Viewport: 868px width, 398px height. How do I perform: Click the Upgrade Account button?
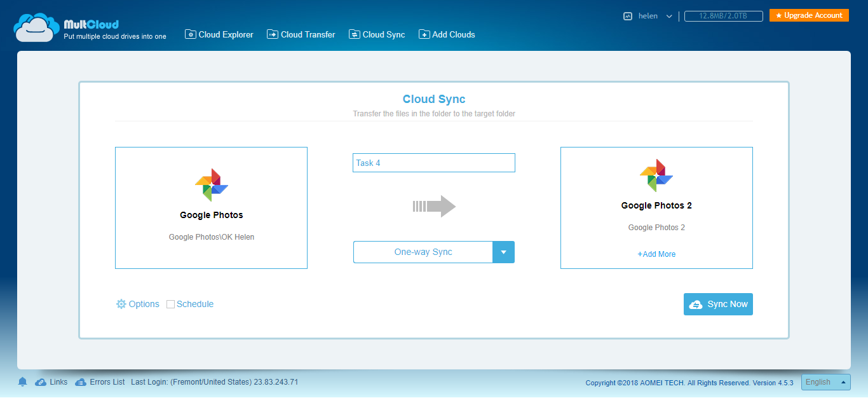tap(809, 15)
